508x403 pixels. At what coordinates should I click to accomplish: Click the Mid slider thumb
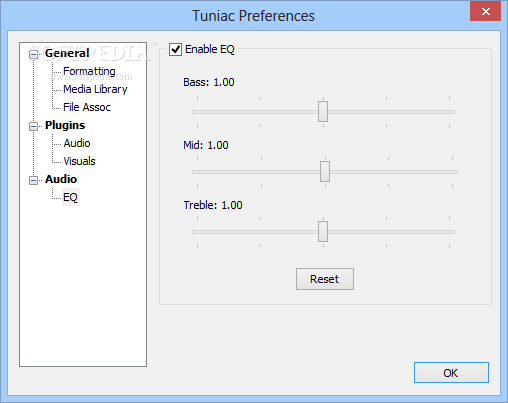[325, 171]
